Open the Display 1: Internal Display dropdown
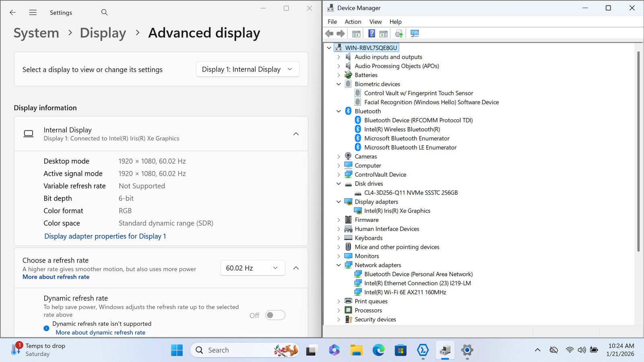This screenshot has width=644, height=362. click(x=248, y=69)
